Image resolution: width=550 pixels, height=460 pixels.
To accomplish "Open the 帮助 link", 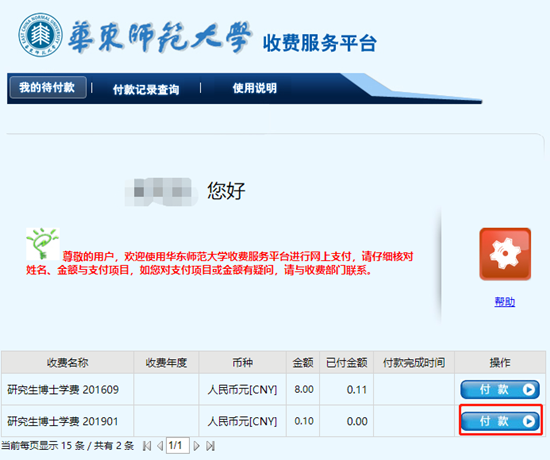I will tap(505, 302).
